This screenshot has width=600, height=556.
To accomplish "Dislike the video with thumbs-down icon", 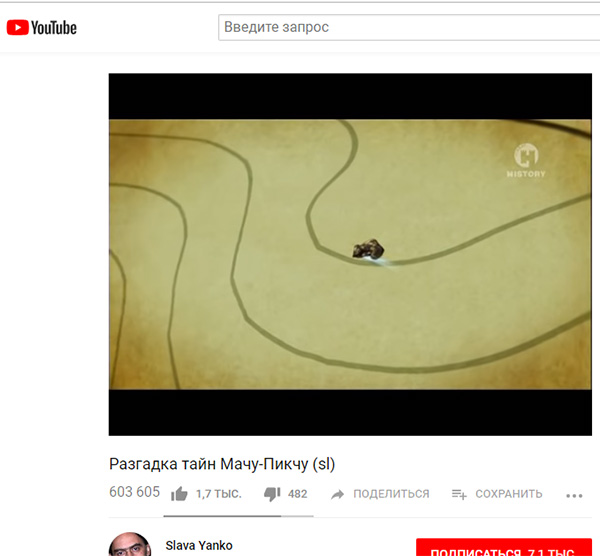I will click(272, 494).
